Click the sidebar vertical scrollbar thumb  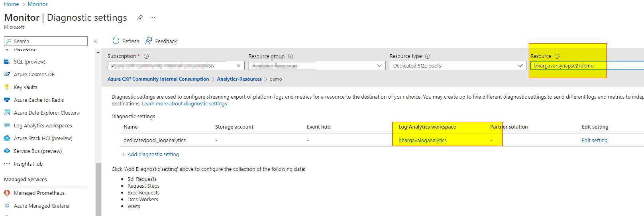[98, 189]
